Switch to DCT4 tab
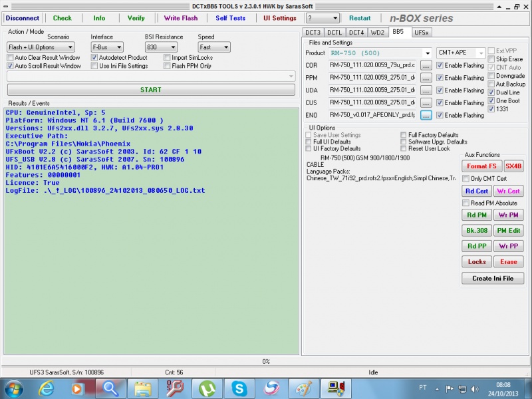The width and height of the screenshot is (532, 399). 356,33
